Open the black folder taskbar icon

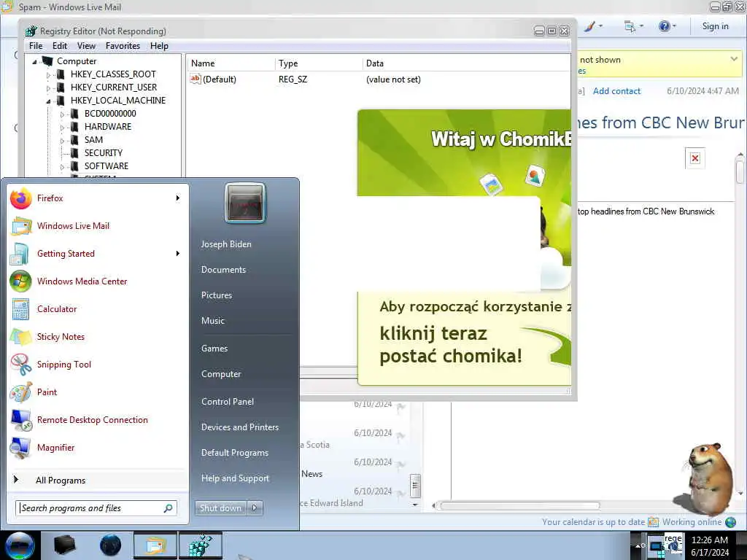click(x=64, y=545)
